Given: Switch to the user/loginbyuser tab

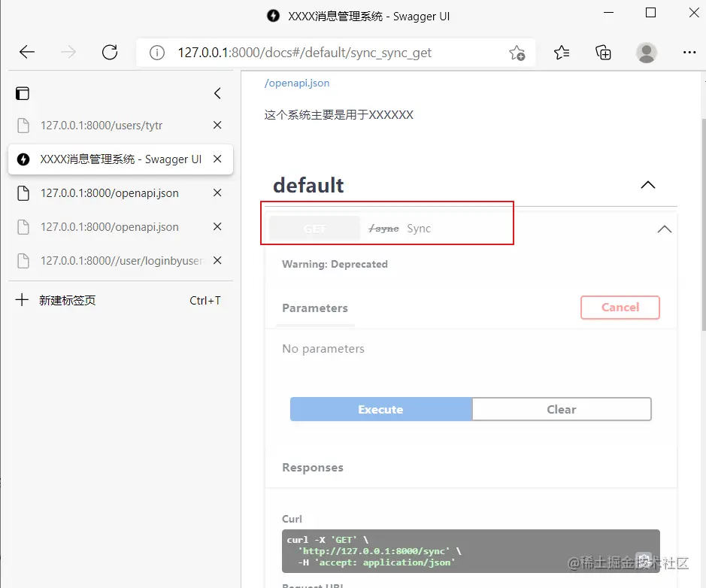Looking at the screenshot, I should click(x=120, y=261).
